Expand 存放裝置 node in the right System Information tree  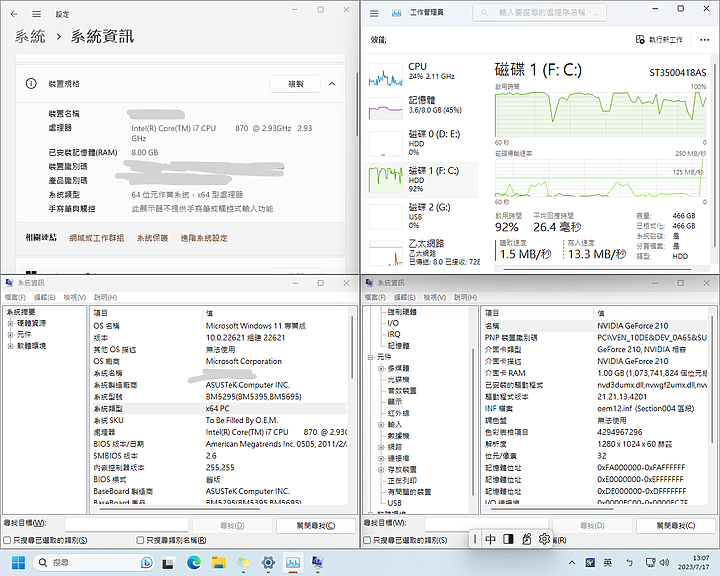(381, 469)
